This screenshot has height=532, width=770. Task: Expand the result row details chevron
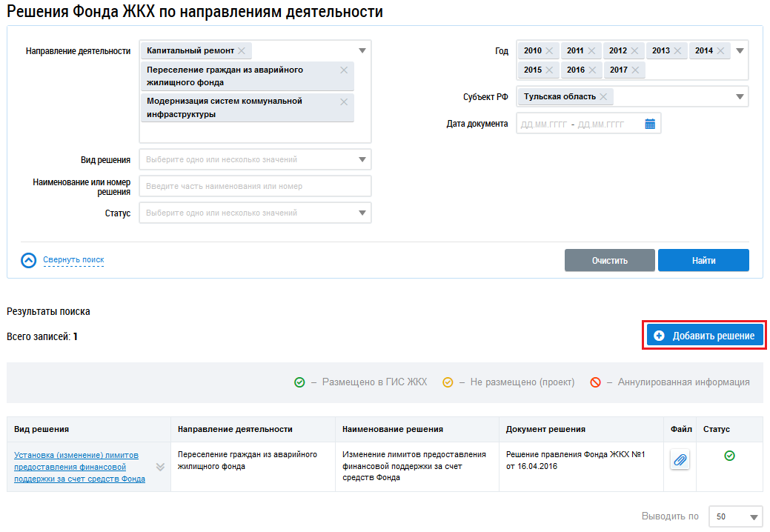coord(159,468)
